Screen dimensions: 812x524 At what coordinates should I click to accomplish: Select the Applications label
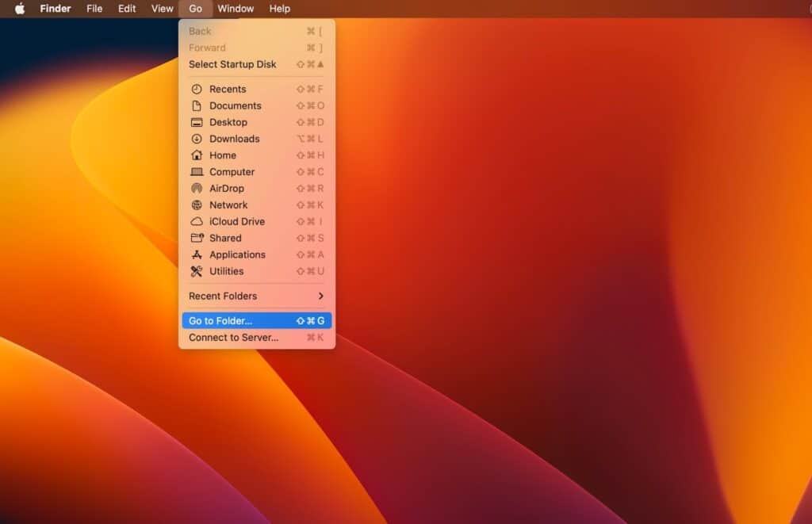point(238,254)
